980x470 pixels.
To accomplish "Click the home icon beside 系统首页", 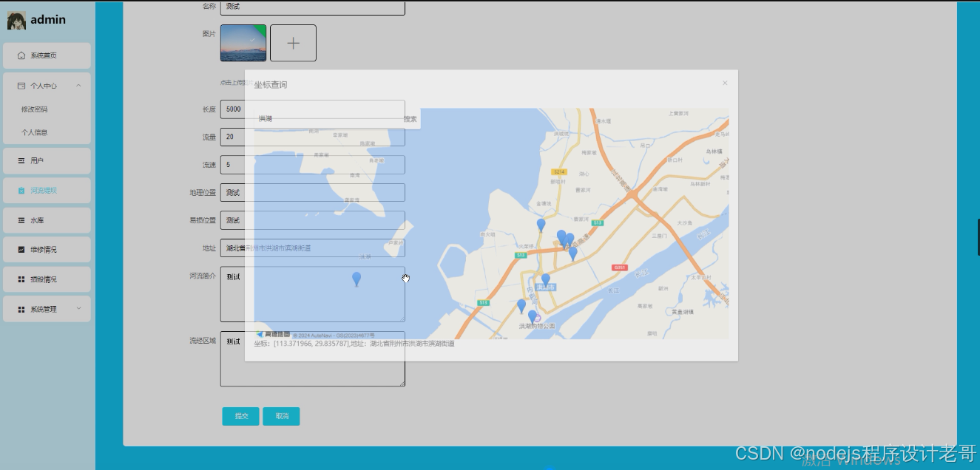I will pos(21,55).
